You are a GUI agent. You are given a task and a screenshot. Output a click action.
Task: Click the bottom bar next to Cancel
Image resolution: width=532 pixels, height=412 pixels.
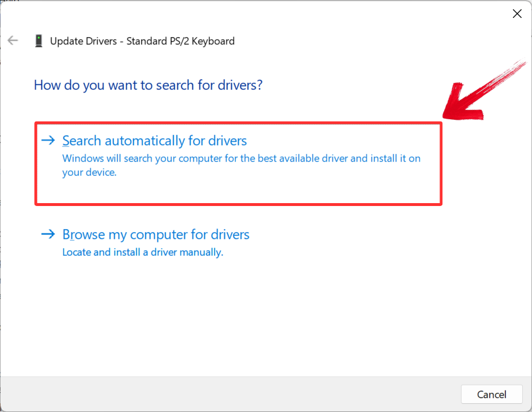coord(260,394)
